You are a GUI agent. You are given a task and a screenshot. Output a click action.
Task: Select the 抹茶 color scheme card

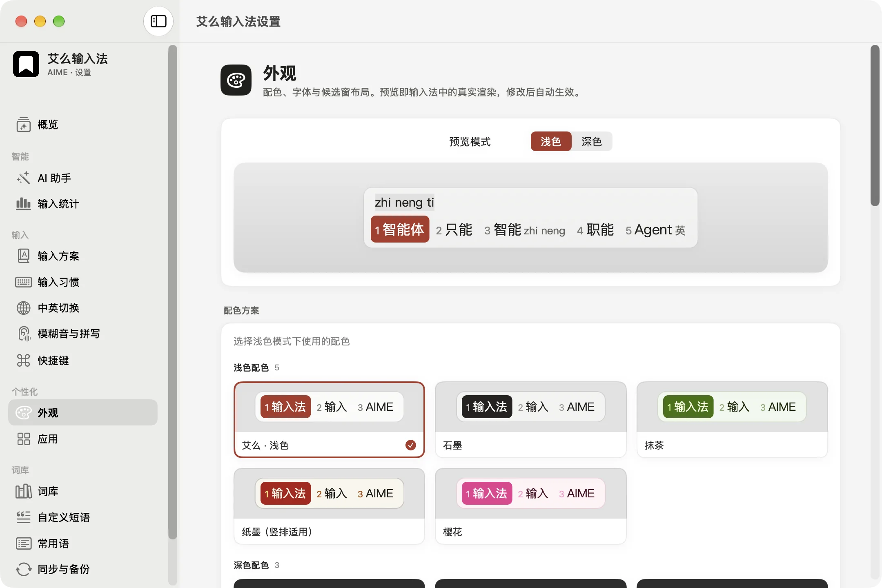[732, 420]
